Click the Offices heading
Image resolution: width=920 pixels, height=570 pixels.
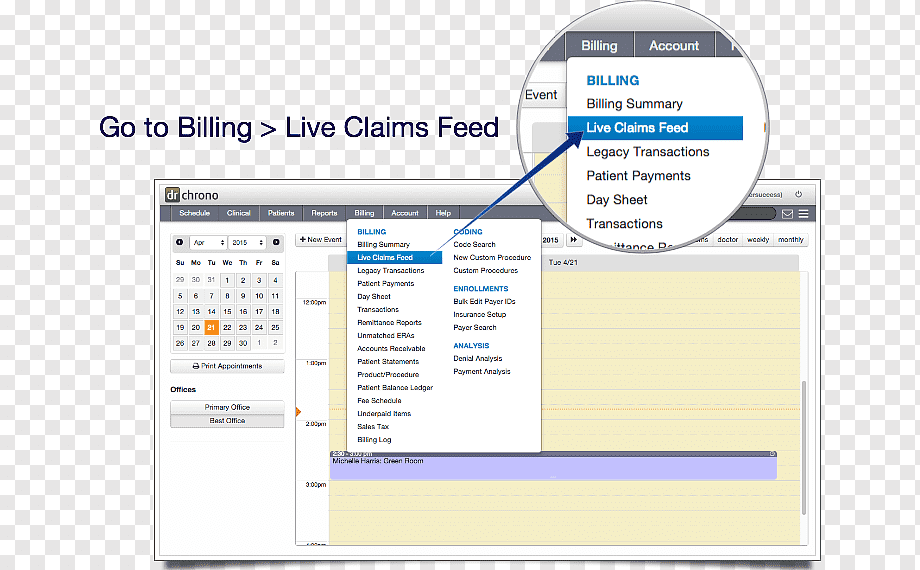pos(183,389)
